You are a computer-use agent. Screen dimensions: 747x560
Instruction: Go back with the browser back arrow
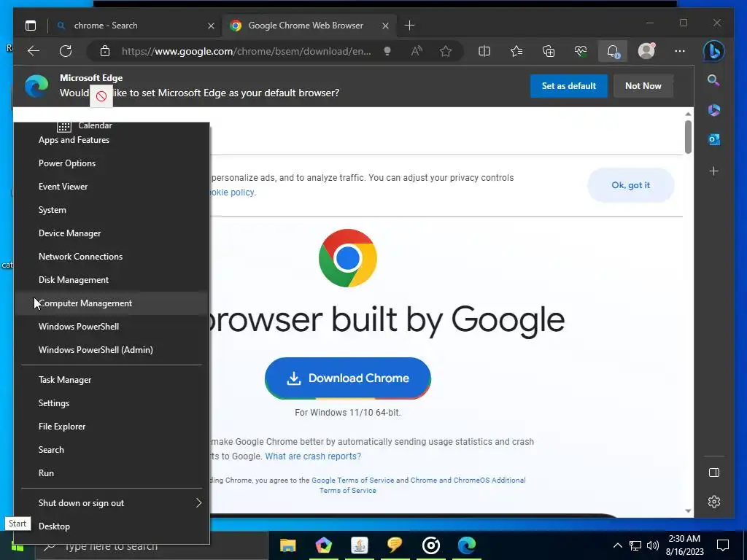click(x=34, y=51)
